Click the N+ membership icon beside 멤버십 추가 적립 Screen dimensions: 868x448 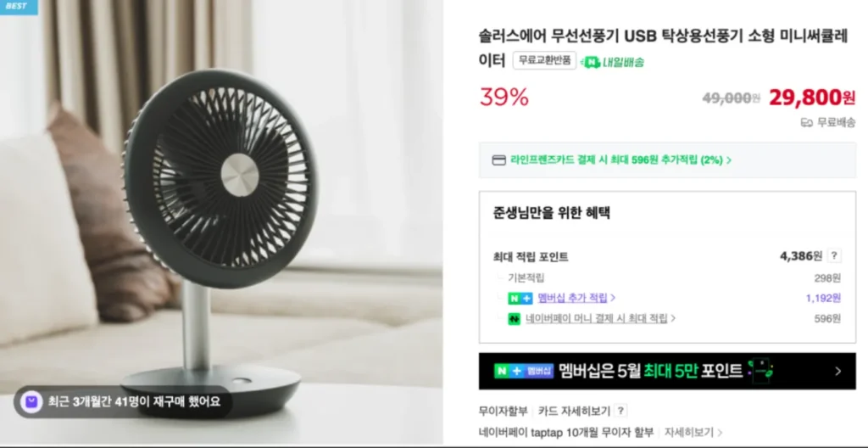520,299
